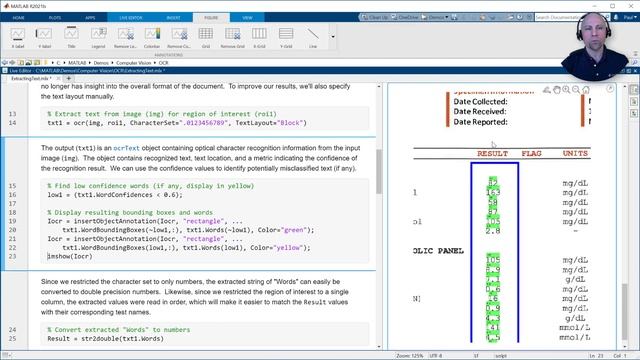
Task: Expand the Computer Vision path arrow
Action: pos(155,63)
